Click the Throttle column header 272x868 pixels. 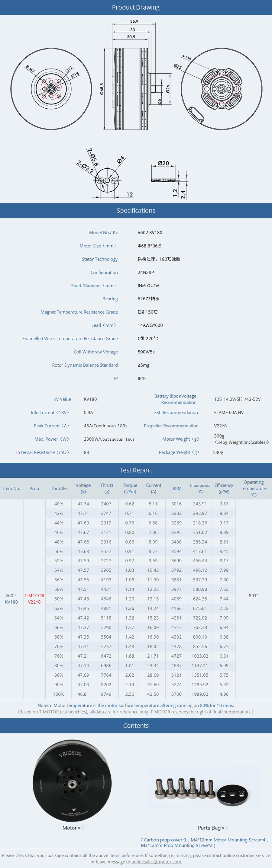coord(59,488)
